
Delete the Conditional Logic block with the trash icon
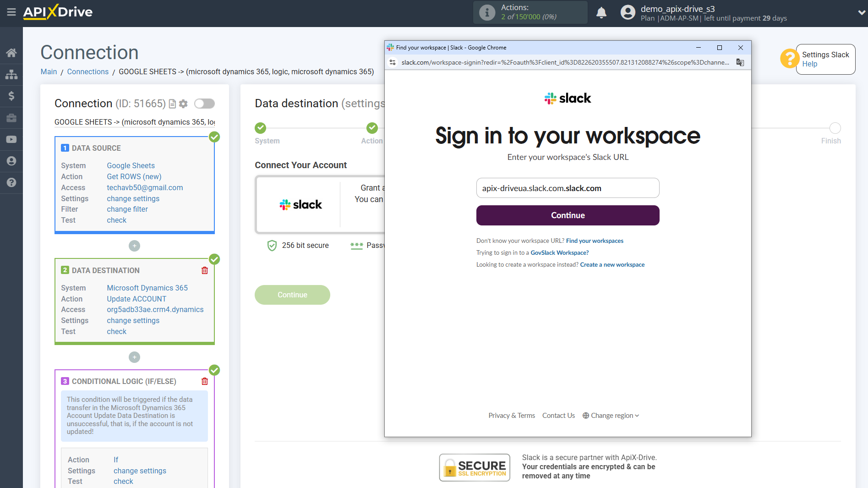(205, 381)
